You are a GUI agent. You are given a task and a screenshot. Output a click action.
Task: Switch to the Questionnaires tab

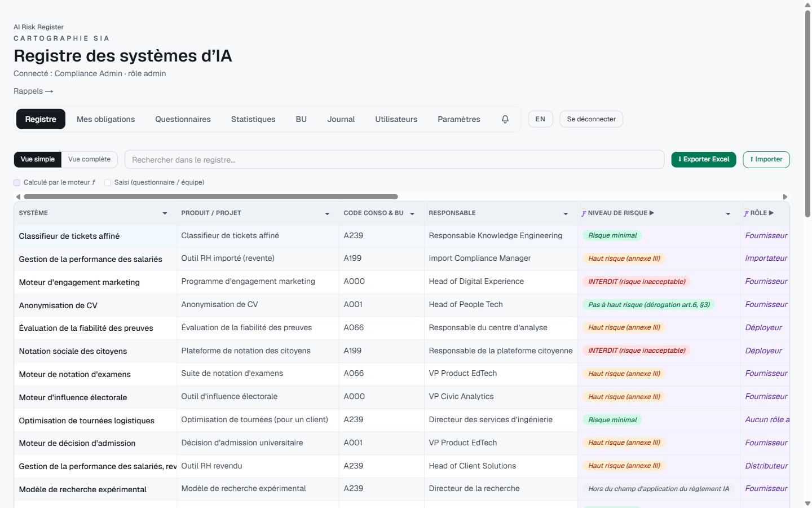point(183,119)
